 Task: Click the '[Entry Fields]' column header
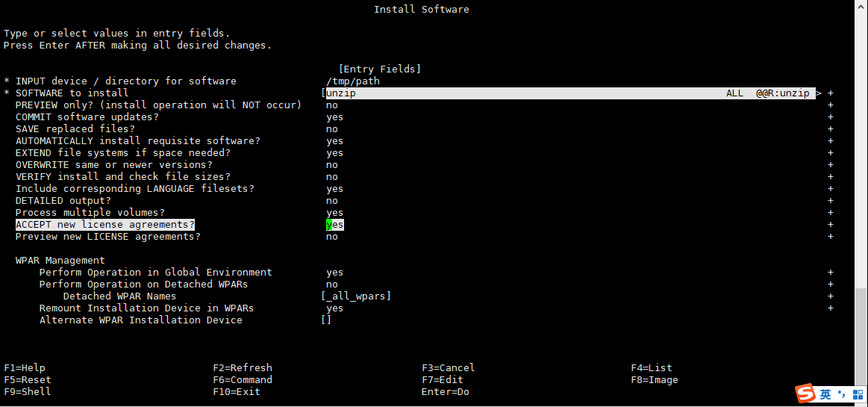click(x=380, y=69)
